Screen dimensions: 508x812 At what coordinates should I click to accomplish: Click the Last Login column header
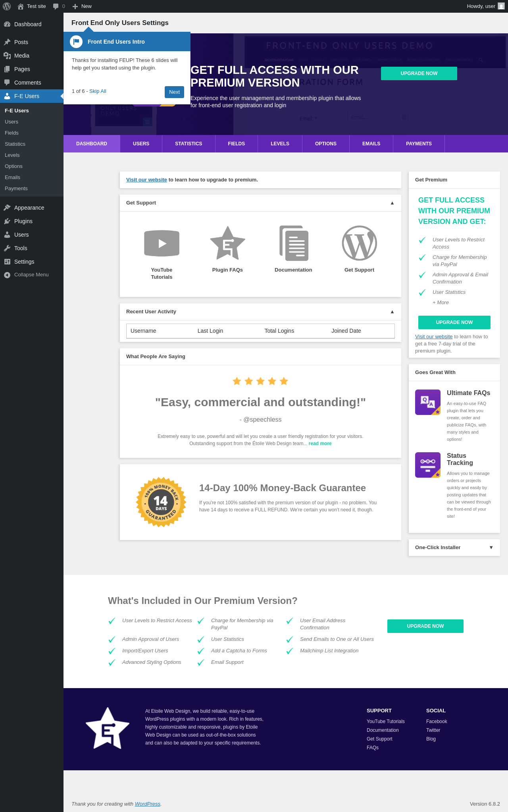pyautogui.click(x=210, y=331)
